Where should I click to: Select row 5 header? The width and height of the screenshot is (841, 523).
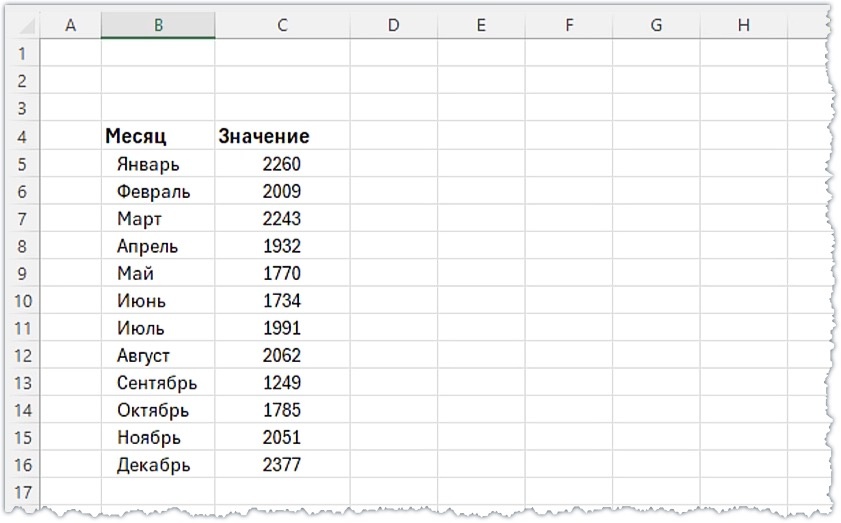[x=22, y=163]
